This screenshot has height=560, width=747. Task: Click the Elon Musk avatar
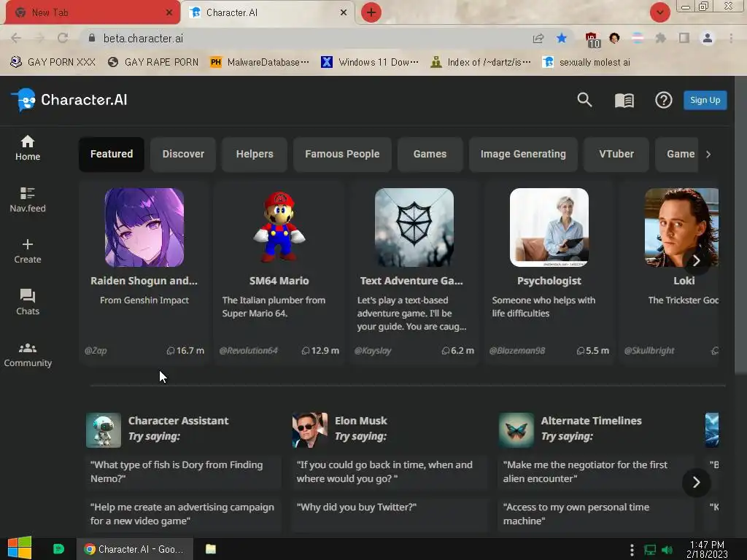click(309, 430)
